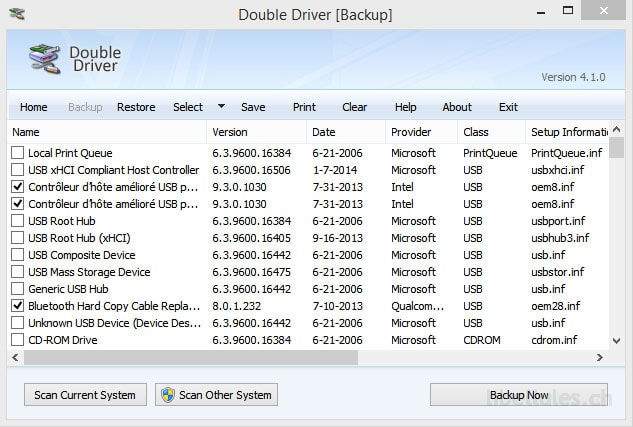The image size is (633, 427).
Task: Click the Select toolbar item
Action: pyautogui.click(x=188, y=107)
